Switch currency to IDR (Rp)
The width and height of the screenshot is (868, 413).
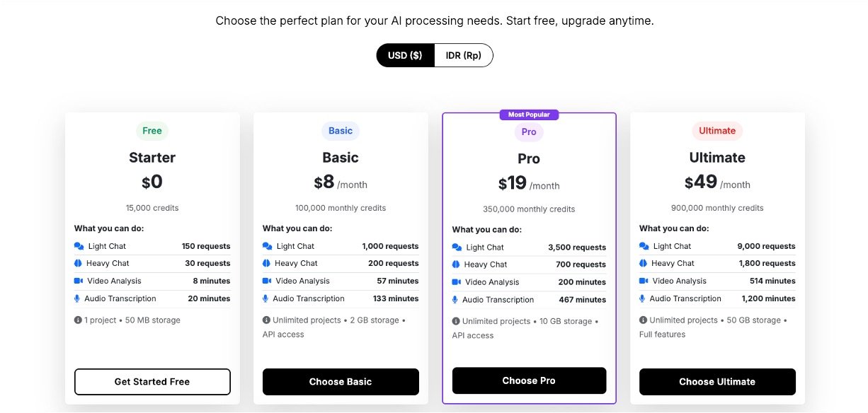pyautogui.click(x=464, y=55)
